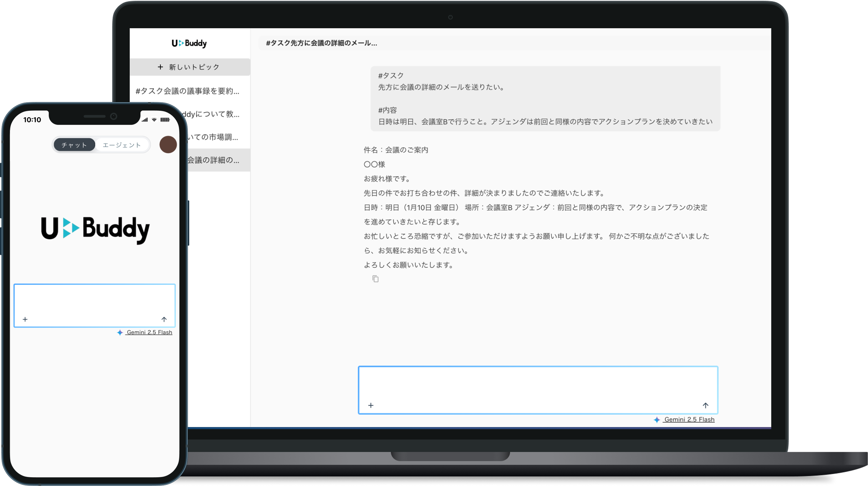Click the Gemini sparkle icon on laptop
The height and width of the screenshot is (486, 868).
(x=657, y=420)
